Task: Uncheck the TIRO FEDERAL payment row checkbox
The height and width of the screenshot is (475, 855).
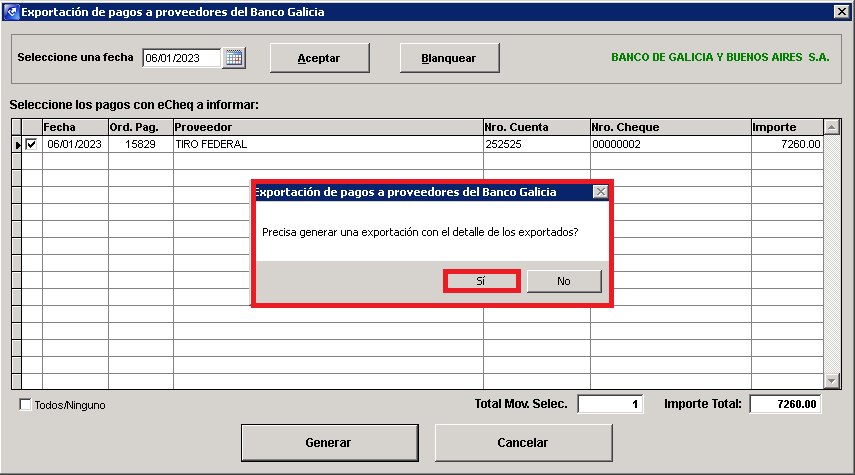Action: pyautogui.click(x=32, y=144)
